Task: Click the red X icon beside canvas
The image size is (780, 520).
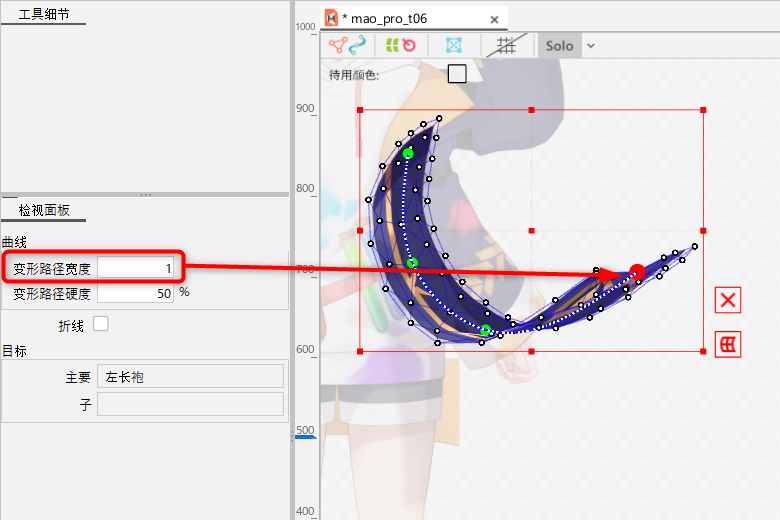Action: coord(728,300)
